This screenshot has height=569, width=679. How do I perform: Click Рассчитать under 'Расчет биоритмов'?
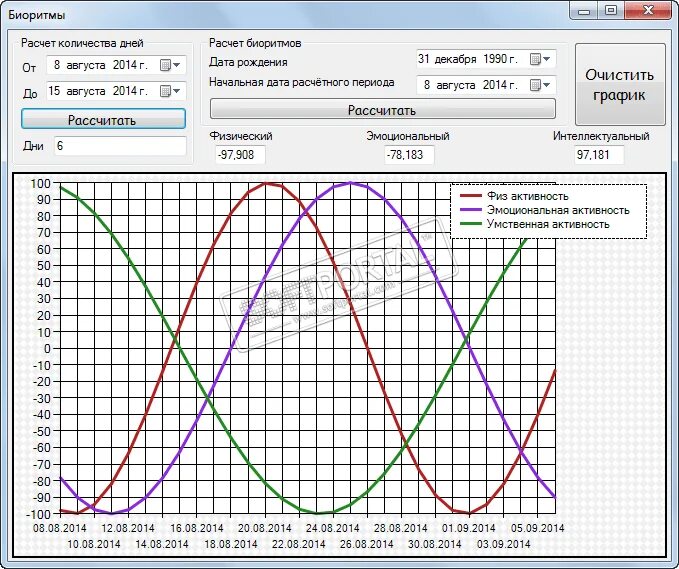click(382, 109)
